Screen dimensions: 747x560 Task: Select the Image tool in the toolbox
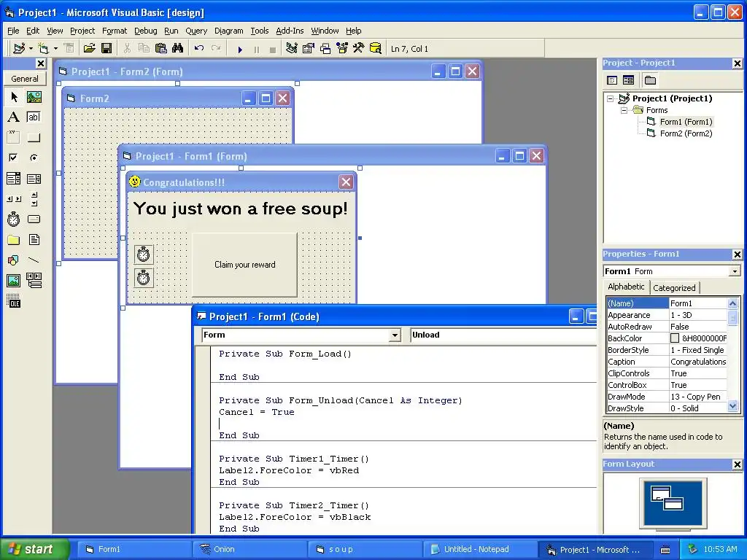[x=14, y=281]
